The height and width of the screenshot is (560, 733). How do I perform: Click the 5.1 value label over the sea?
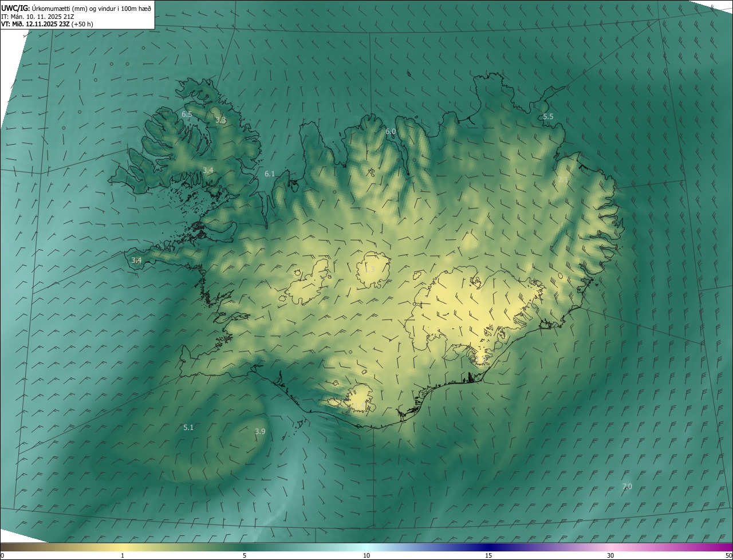pos(188,428)
